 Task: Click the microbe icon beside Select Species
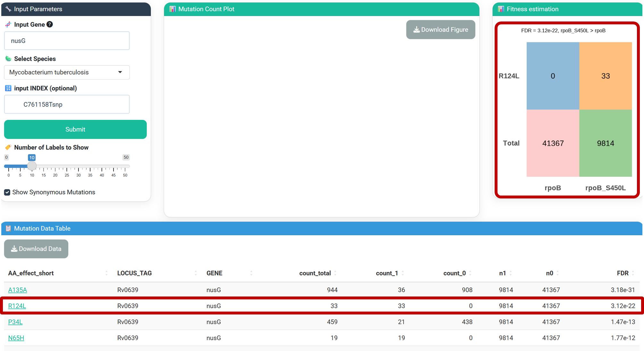coord(8,59)
